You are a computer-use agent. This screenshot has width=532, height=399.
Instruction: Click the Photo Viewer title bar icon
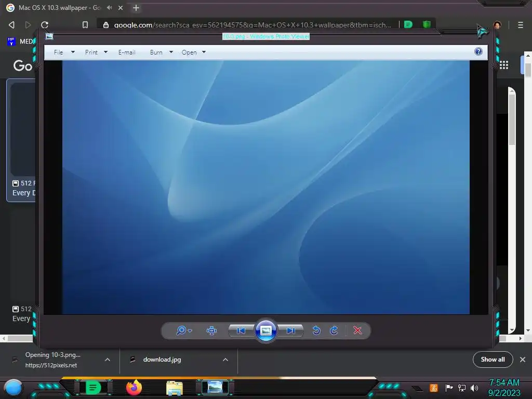49,36
